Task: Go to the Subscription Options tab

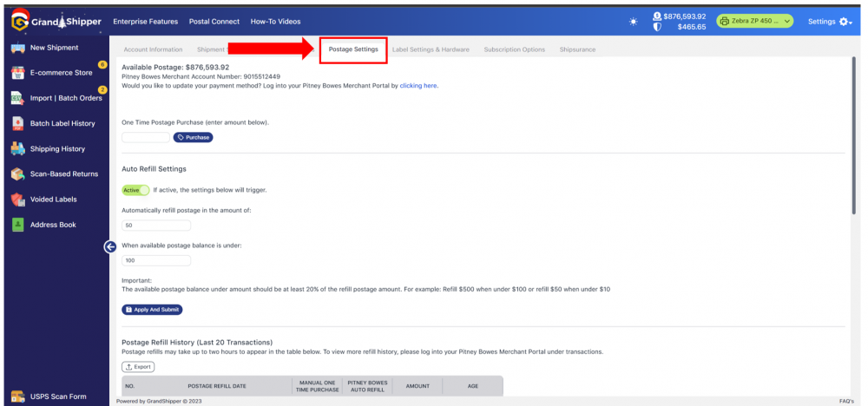Action: [514, 49]
